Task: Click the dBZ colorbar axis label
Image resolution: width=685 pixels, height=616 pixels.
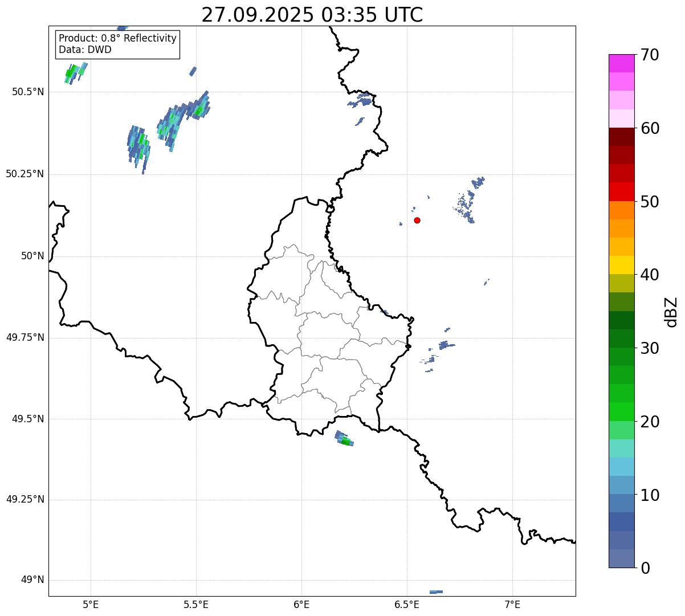Action: tap(671, 312)
